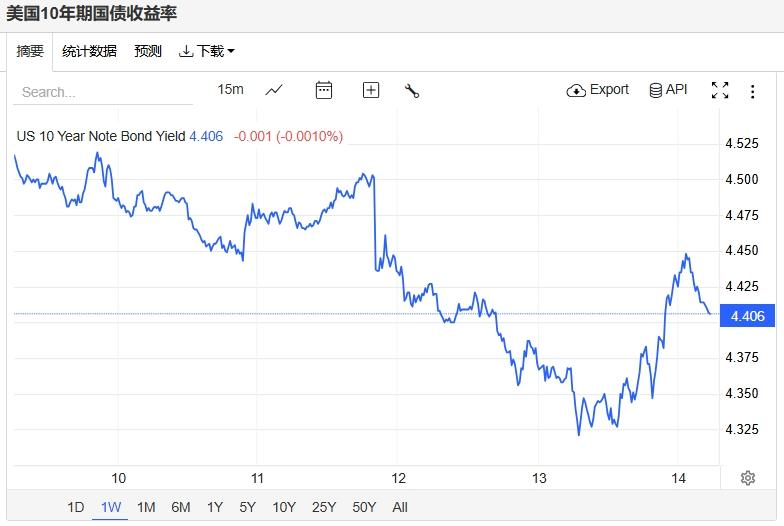Open the three-dot more options menu
The image size is (784, 526).
(752, 91)
